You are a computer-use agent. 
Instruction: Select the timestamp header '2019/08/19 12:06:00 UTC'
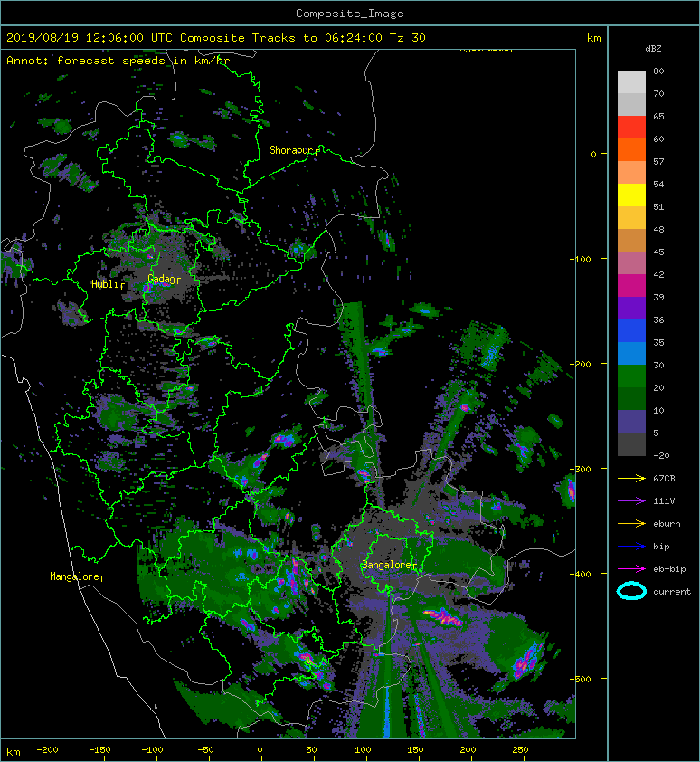click(90, 38)
